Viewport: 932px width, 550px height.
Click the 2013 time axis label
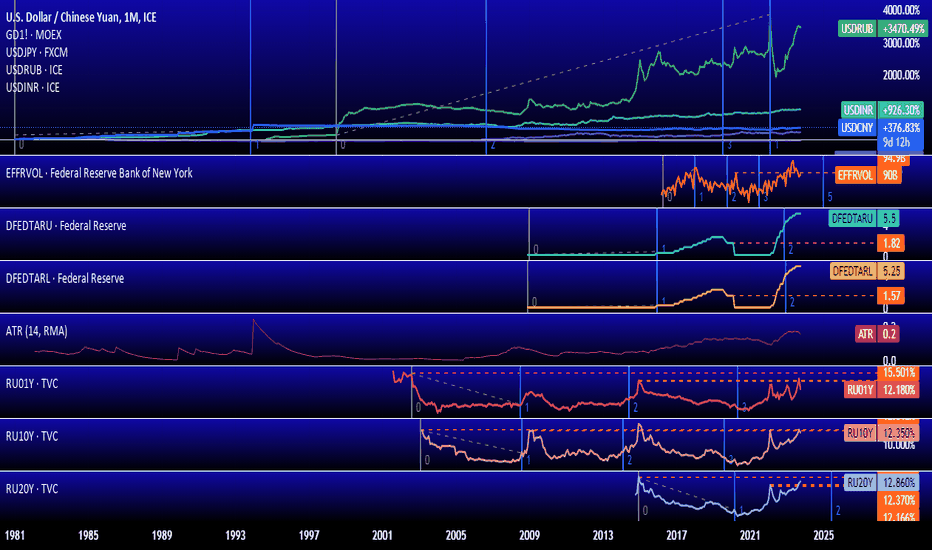(x=603, y=536)
